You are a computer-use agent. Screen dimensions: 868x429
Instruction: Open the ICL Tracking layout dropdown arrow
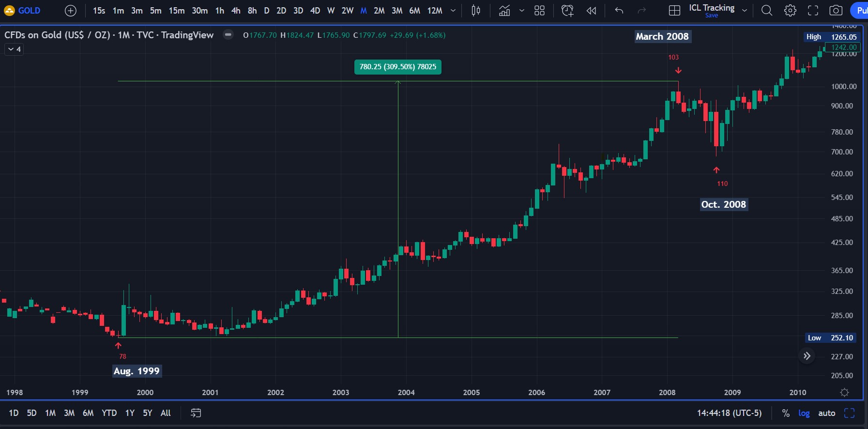tap(745, 10)
